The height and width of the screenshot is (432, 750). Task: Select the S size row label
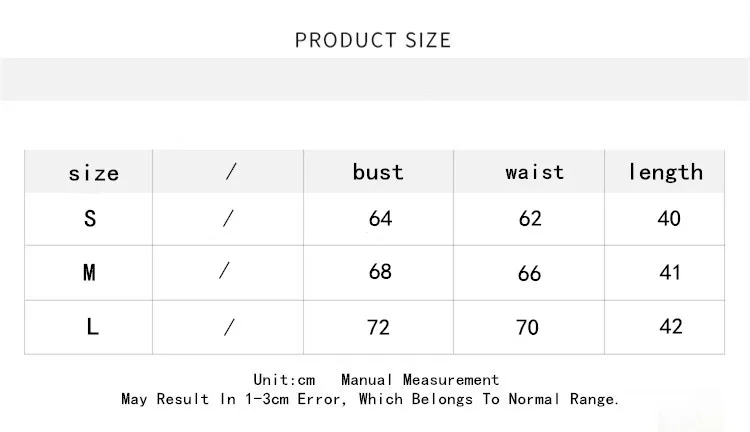[x=90, y=219]
